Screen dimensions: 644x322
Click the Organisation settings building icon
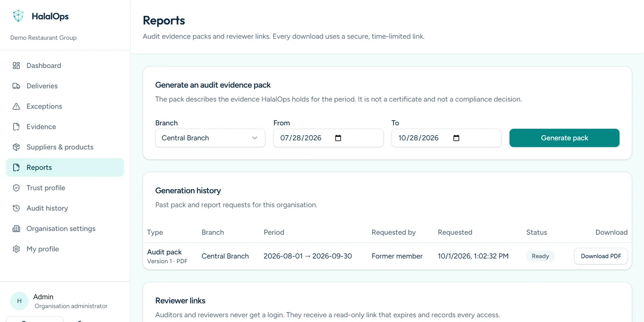point(16,229)
